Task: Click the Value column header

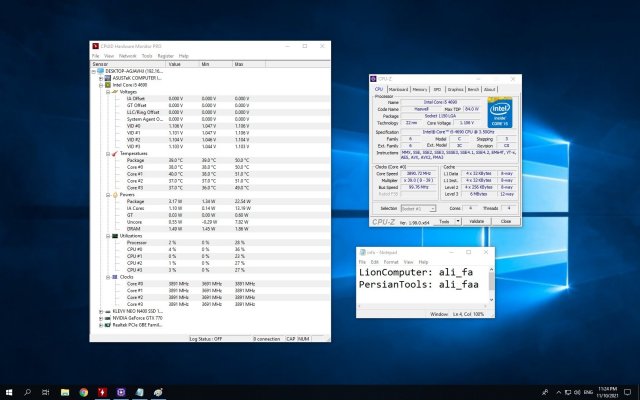Action: 175,64
